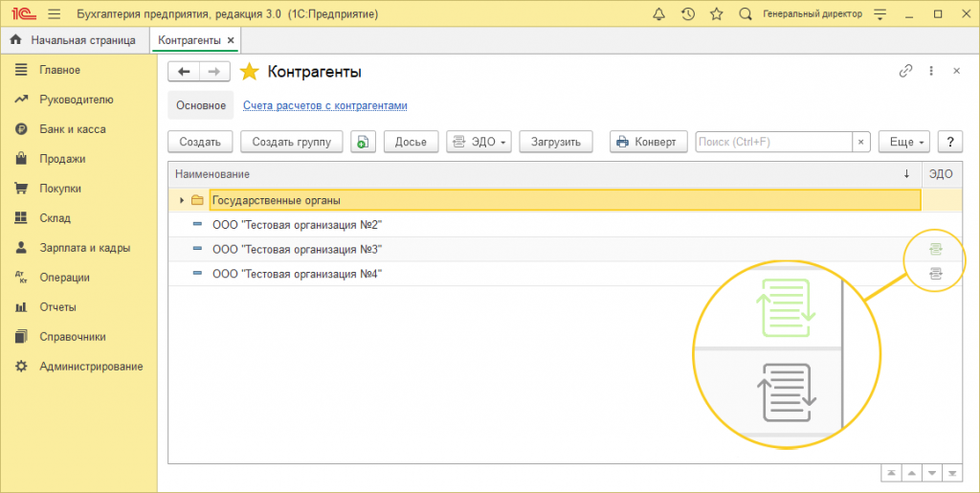Click green ЭДО icon for организация №3
Image resolution: width=980 pixels, height=493 pixels.
point(936,249)
